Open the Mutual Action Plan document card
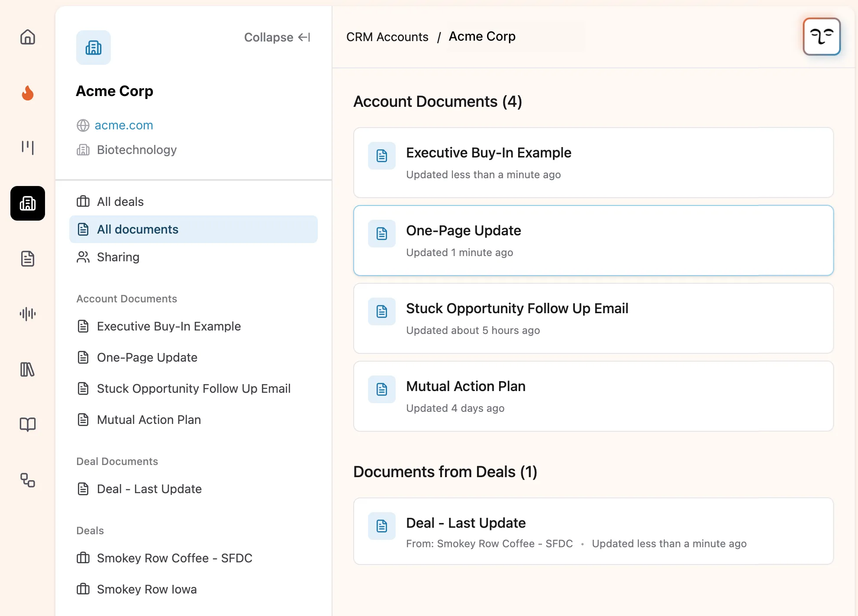 [593, 396]
